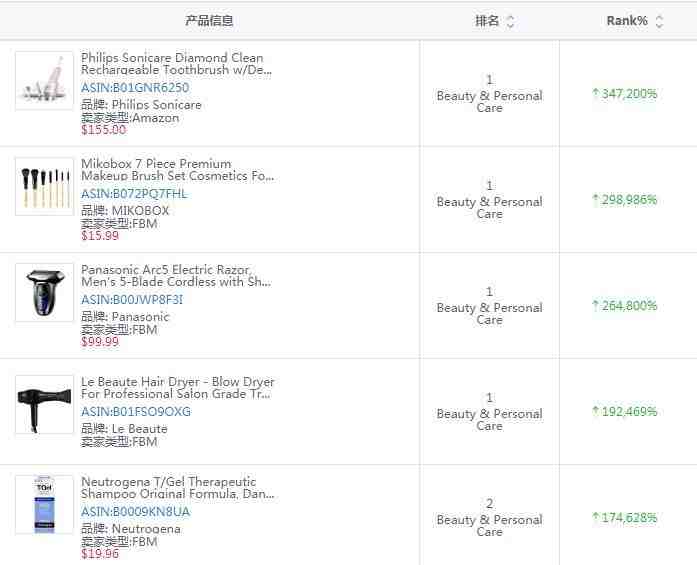697x565 pixels.
Task: Open Le Beaute hair dryer thumbnail
Action: pos(44,404)
